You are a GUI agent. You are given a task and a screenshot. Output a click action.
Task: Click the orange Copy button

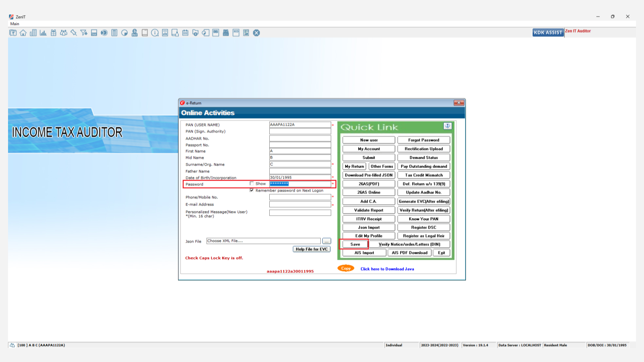tap(346, 268)
